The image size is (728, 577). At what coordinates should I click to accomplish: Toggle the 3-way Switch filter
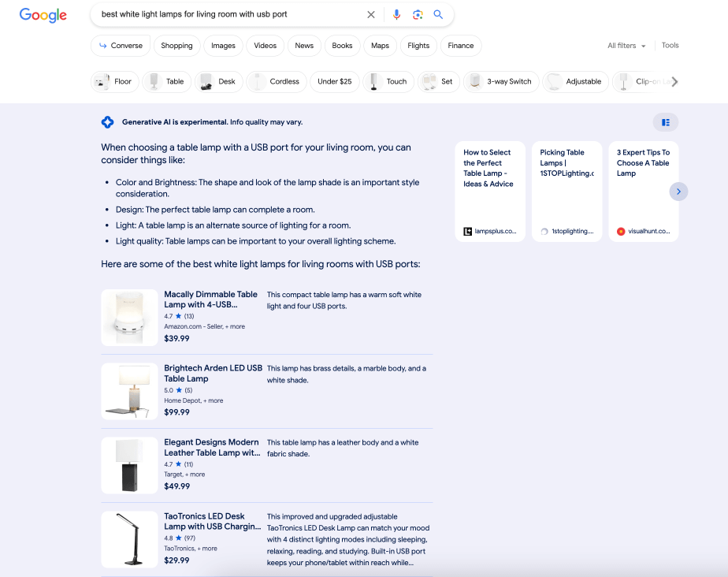pos(500,81)
